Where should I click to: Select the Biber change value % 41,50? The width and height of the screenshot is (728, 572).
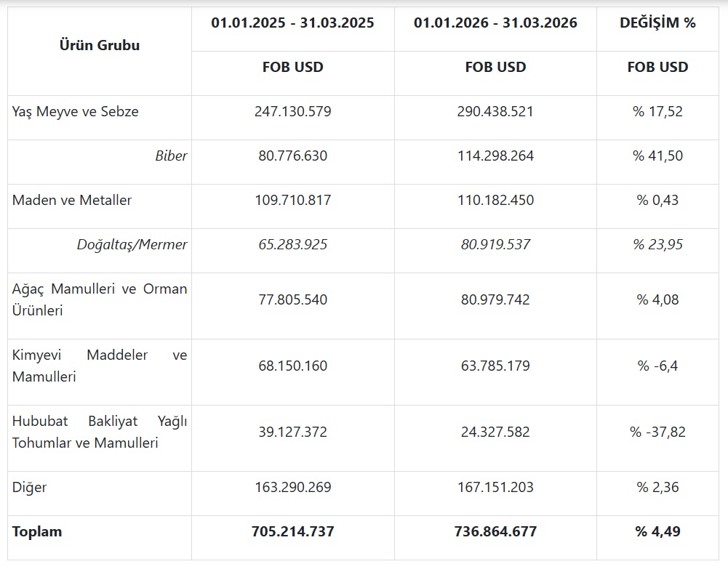(x=657, y=156)
